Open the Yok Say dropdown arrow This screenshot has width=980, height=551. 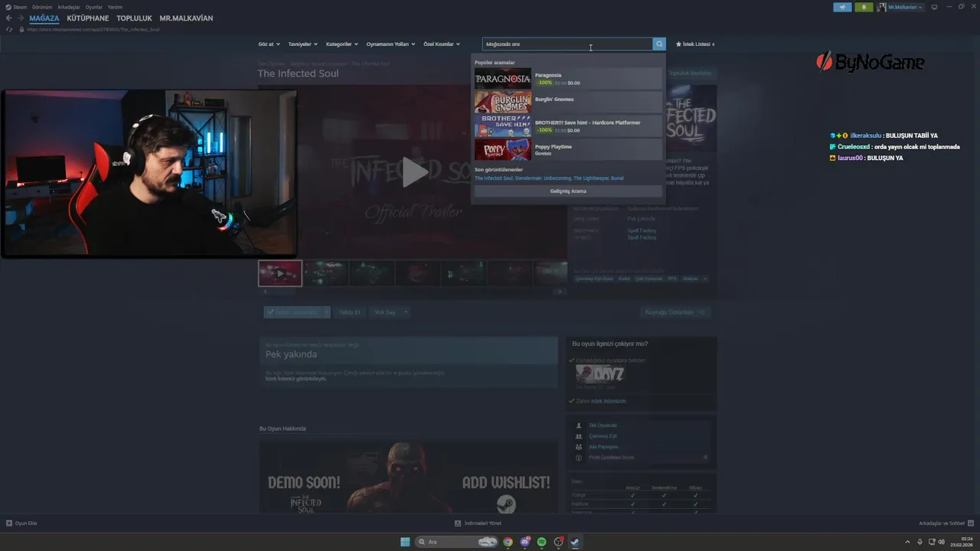(406, 312)
